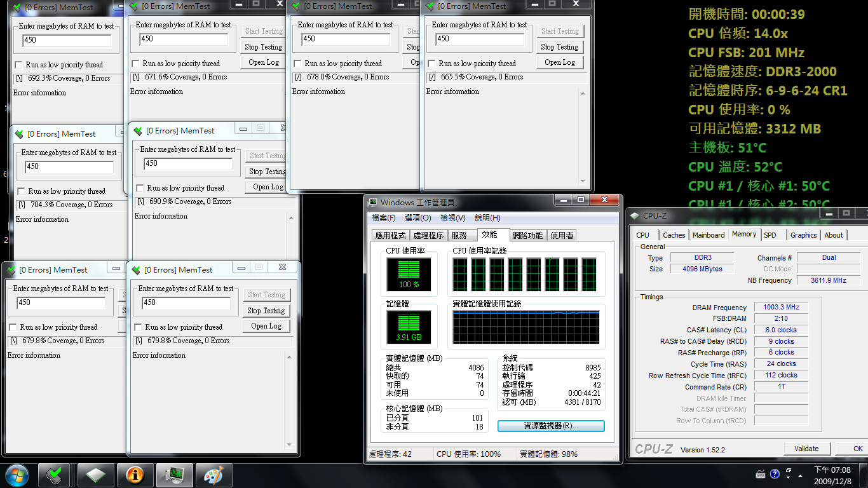Open Task Manager icon on the taskbar

tap(174, 475)
